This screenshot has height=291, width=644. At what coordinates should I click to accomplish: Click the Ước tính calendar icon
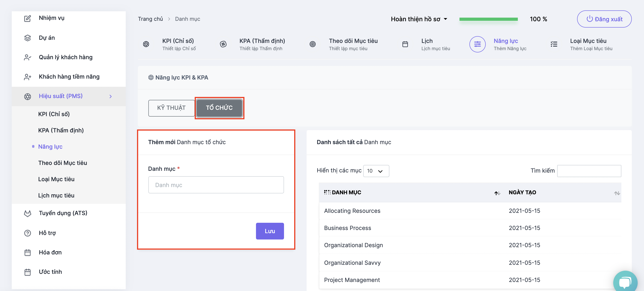28,272
